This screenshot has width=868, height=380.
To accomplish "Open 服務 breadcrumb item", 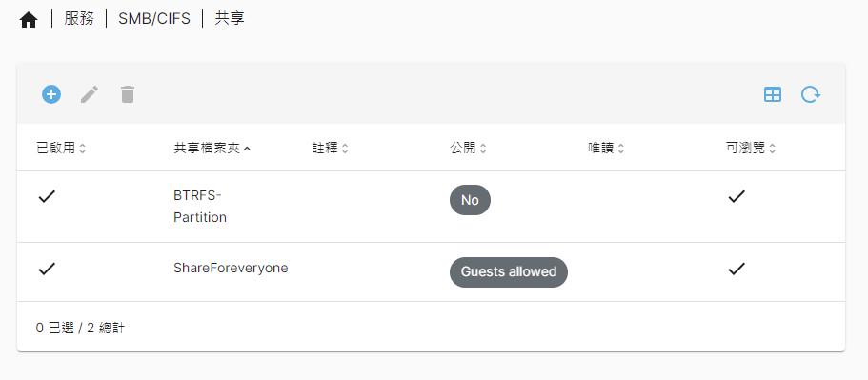I will [79, 19].
